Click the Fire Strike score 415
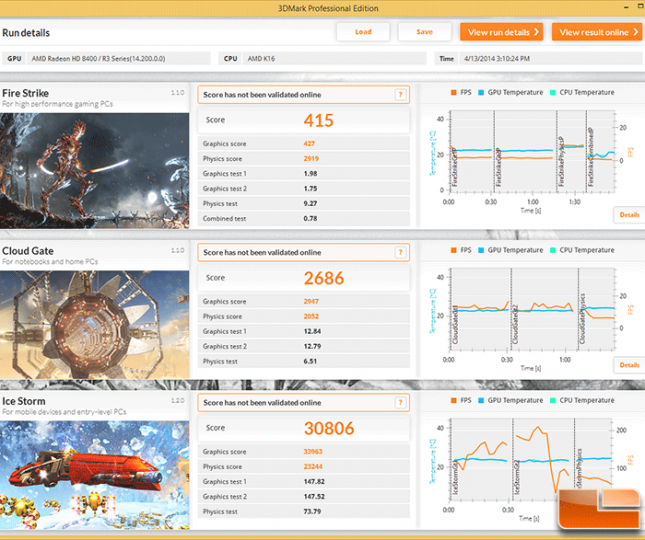645x540 pixels. pyautogui.click(x=318, y=120)
